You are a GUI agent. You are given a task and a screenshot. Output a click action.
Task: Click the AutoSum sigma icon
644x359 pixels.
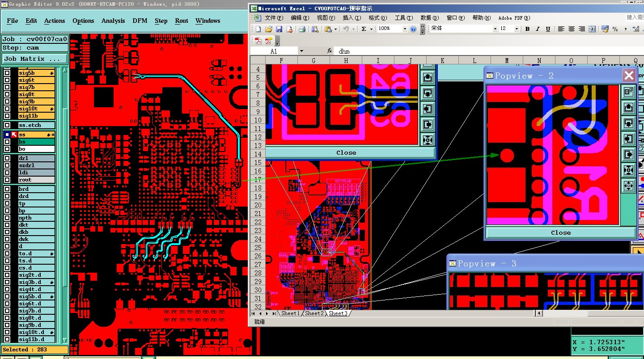pos(364,29)
